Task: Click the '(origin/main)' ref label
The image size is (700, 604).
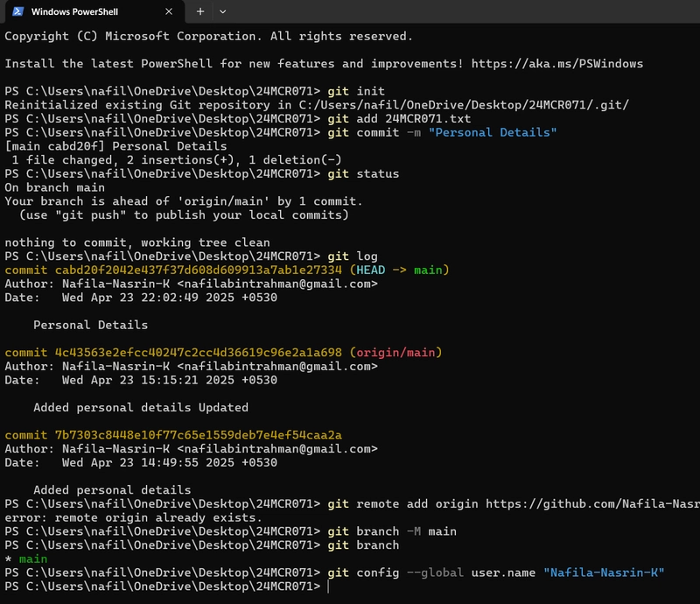Action: click(x=395, y=353)
